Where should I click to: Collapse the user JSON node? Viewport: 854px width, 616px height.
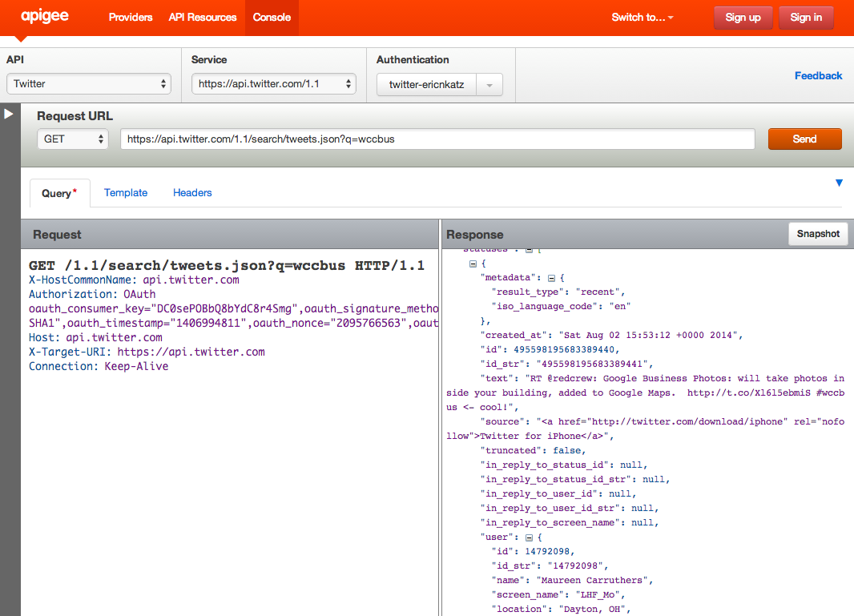pos(529,537)
